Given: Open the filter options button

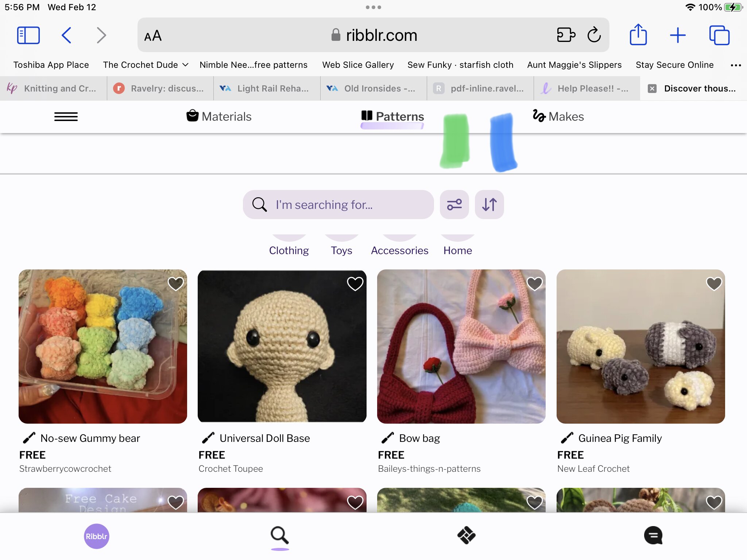Looking at the screenshot, I should tap(454, 205).
